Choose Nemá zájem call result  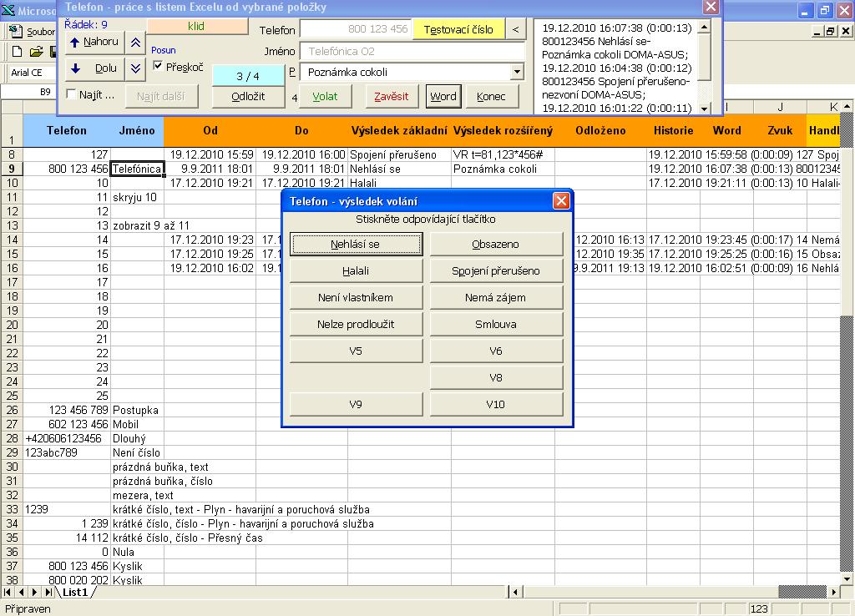496,298
